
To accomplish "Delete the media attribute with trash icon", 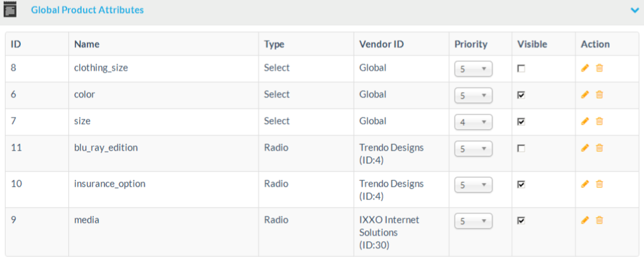I will click(599, 220).
